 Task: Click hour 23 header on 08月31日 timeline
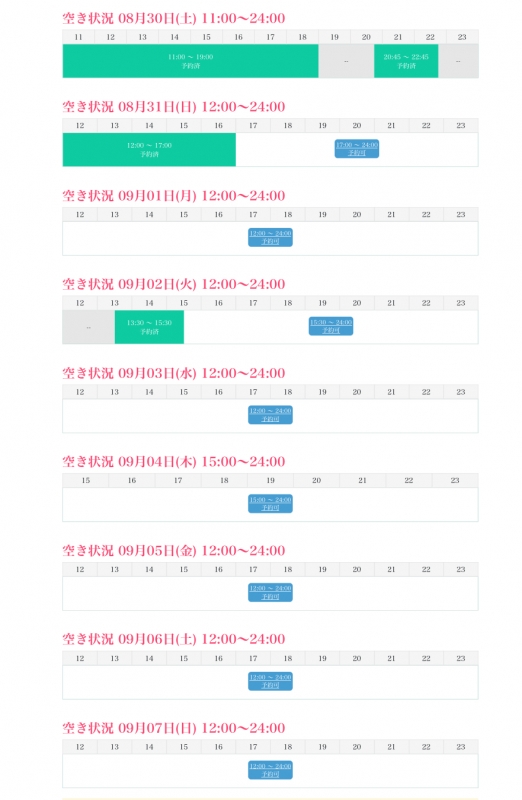[x=461, y=126]
